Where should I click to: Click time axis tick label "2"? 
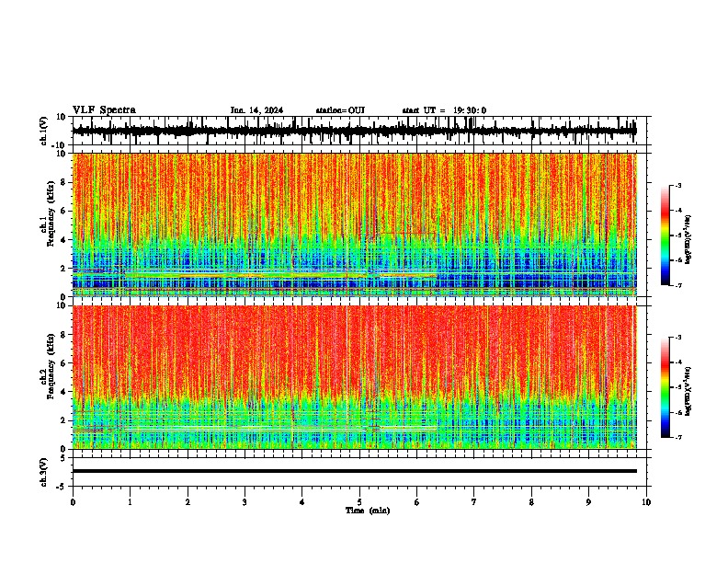[188, 502]
